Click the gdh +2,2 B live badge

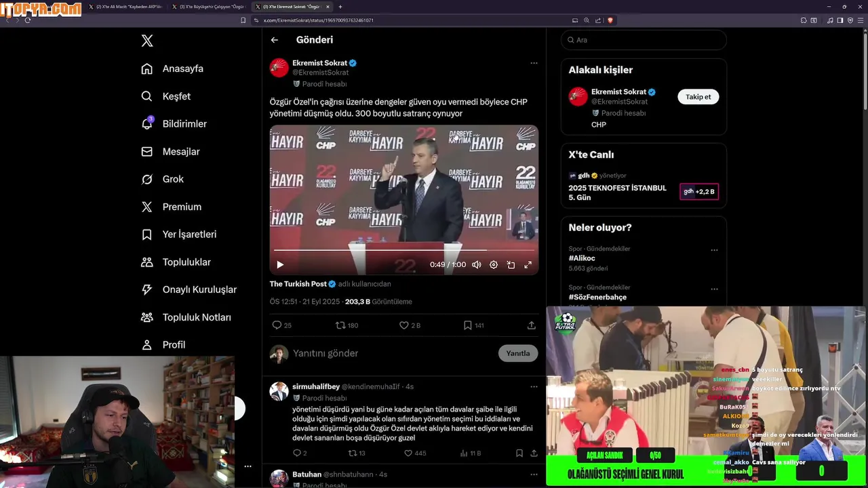coord(699,192)
